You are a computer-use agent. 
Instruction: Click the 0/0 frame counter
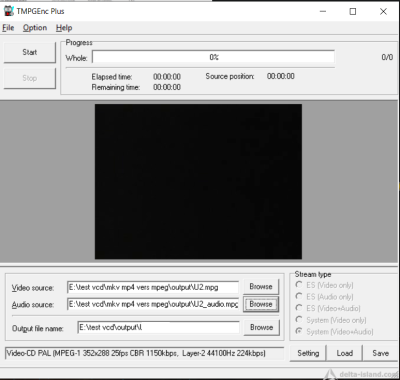(x=387, y=57)
